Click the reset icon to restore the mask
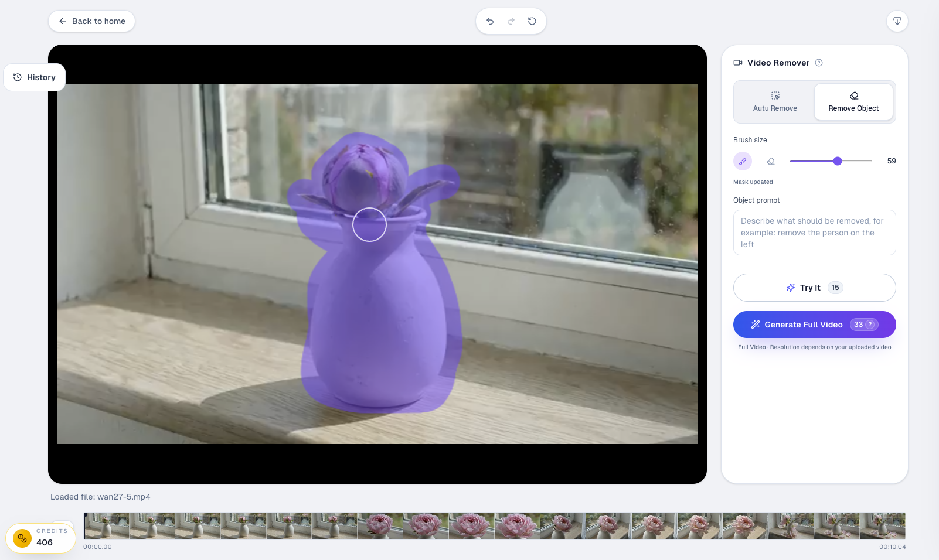This screenshot has height=560, width=939. click(x=532, y=21)
